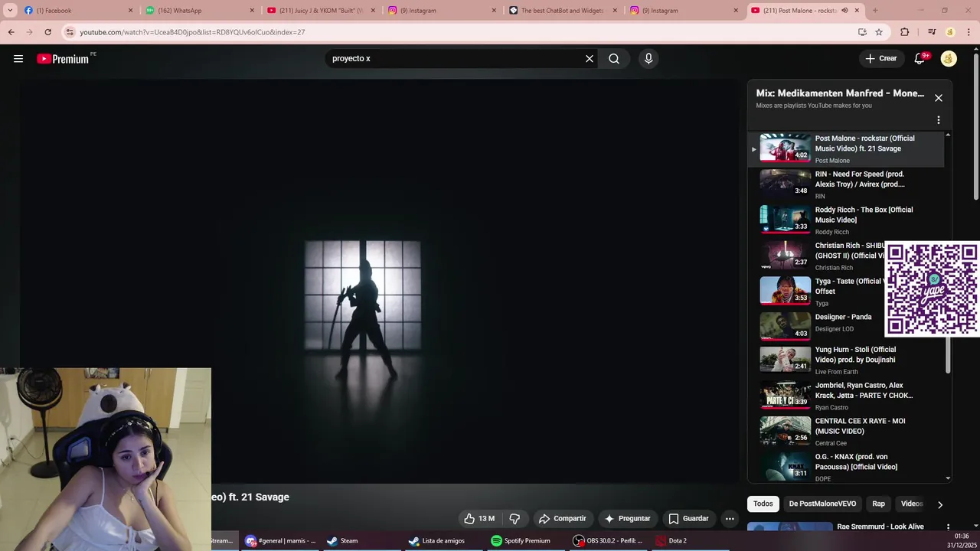Open YouTube notifications bell

pyautogui.click(x=920, y=58)
